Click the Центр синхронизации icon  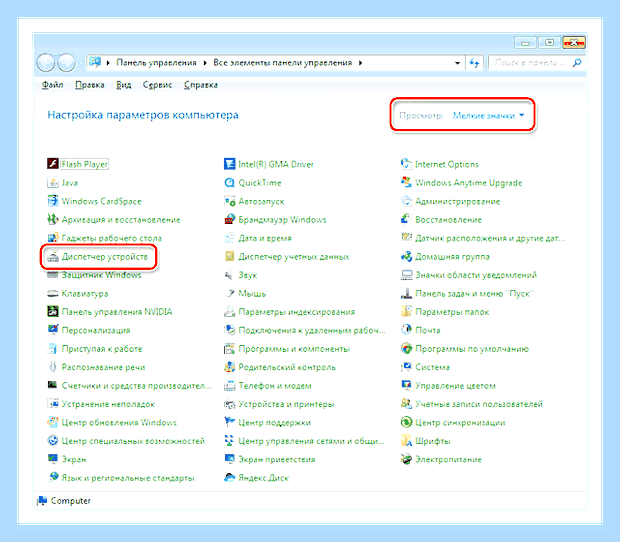click(x=406, y=422)
